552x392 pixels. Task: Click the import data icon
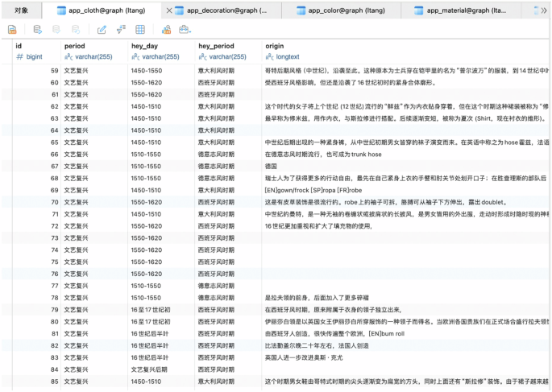click(166, 30)
